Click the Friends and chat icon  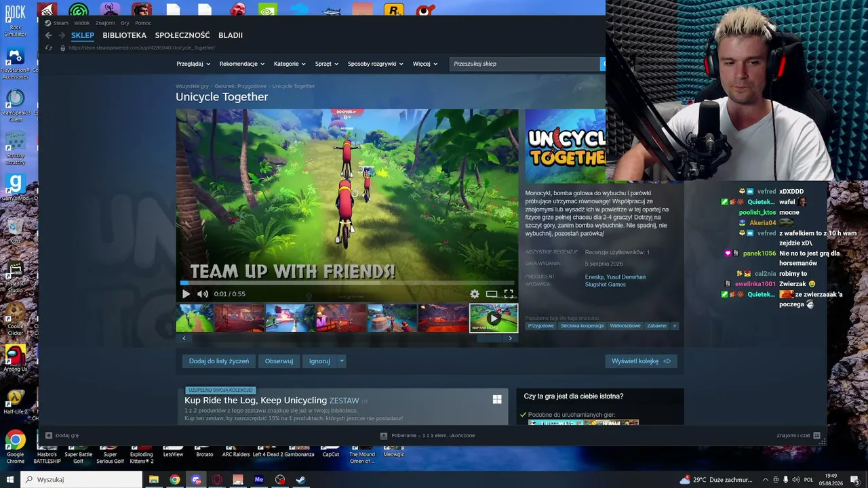pos(816,436)
